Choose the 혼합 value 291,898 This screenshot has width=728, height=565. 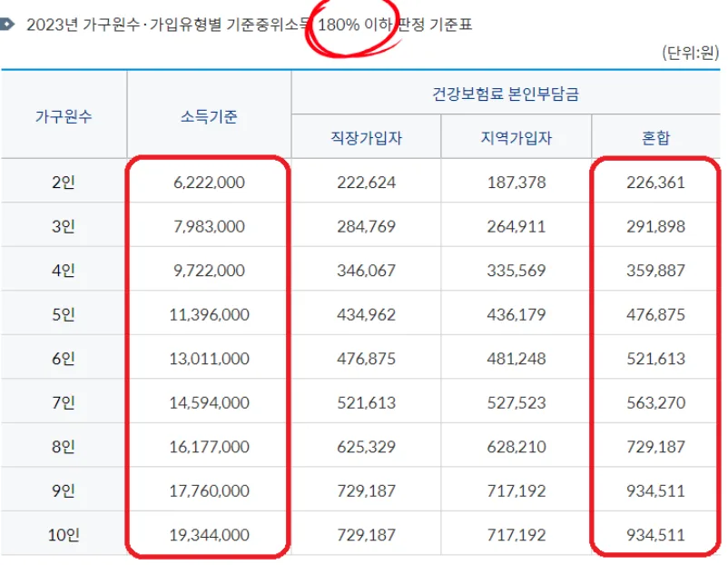tap(655, 226)
